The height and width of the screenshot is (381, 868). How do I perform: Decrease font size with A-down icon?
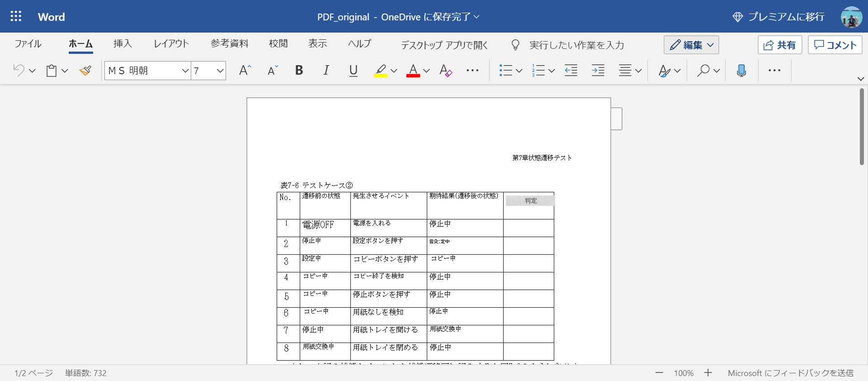273,70
